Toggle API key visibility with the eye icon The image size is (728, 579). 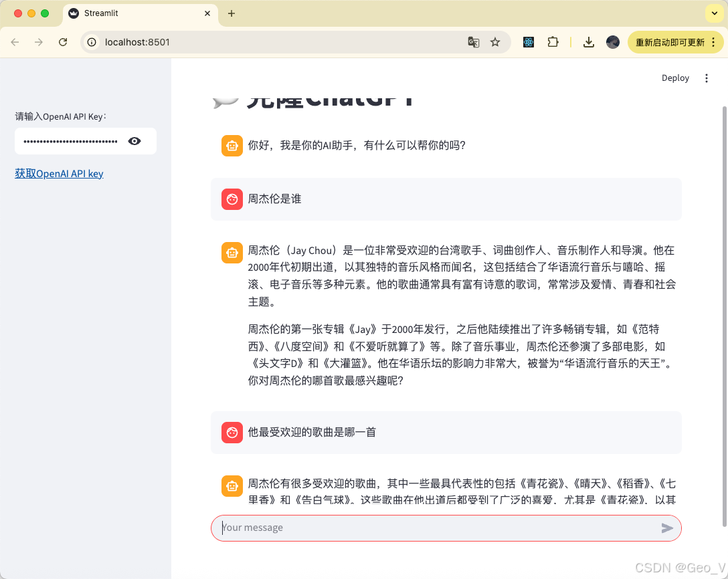tap(134, 140)
